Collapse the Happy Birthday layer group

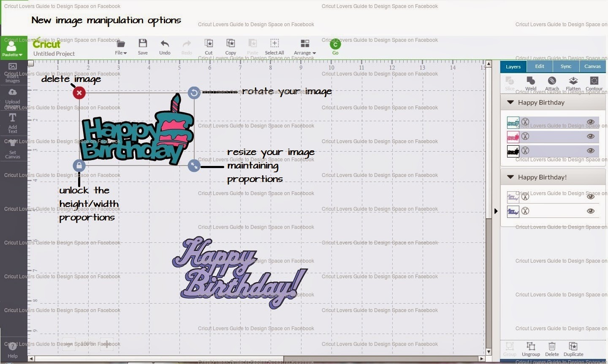click(x=510, y=102)
